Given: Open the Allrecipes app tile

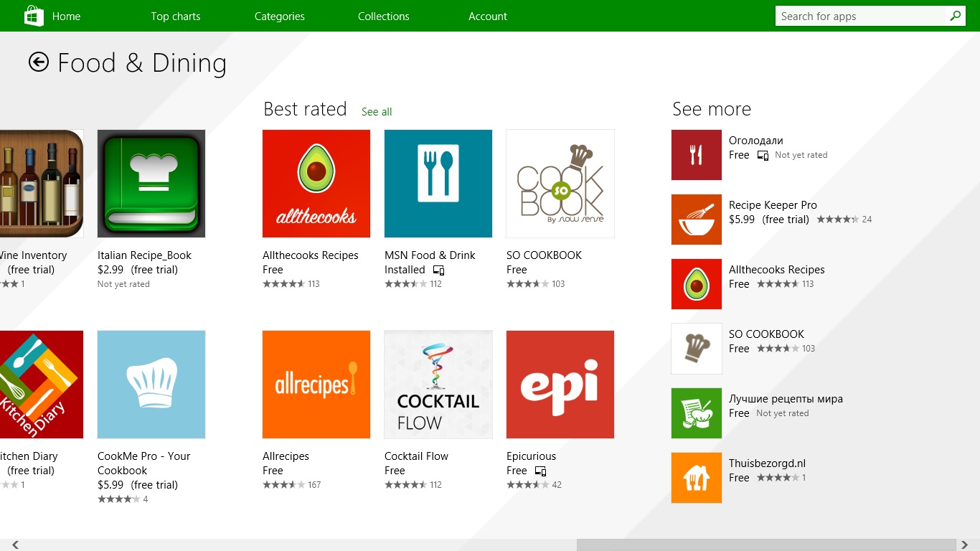Looking at the screenshot, I should tap(316, 385).
